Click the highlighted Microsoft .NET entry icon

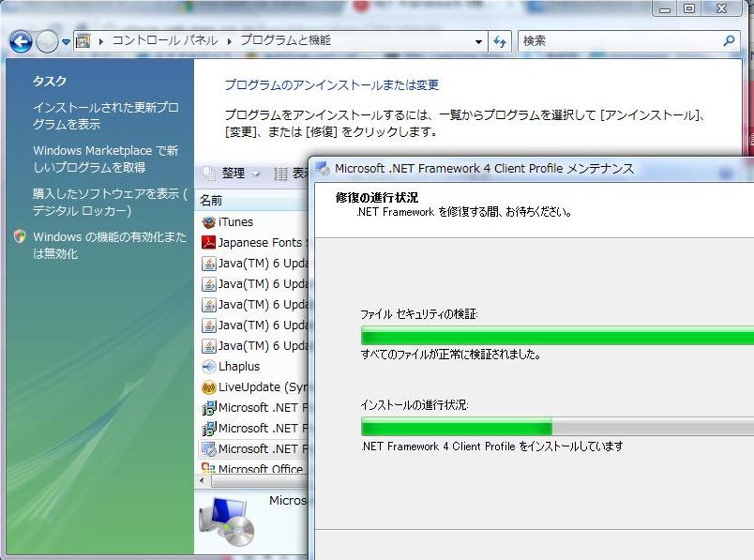[x=208, y=449]
